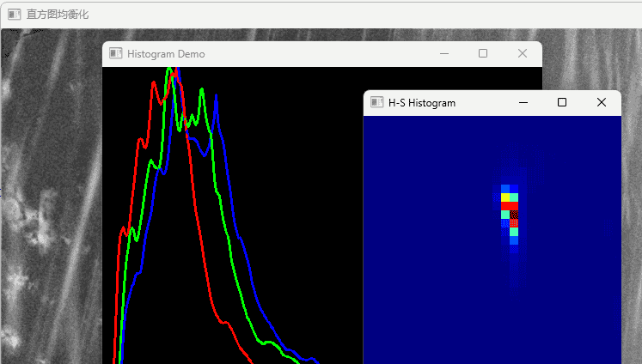Close the Histogram Demo window
Viewport: 642px width, 364px height.
click(x=523, y=54)
